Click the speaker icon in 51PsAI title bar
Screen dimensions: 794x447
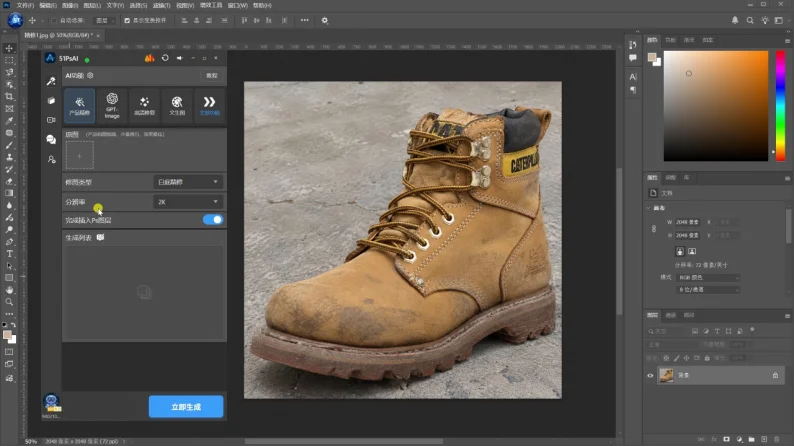click(x=179, y=58)
